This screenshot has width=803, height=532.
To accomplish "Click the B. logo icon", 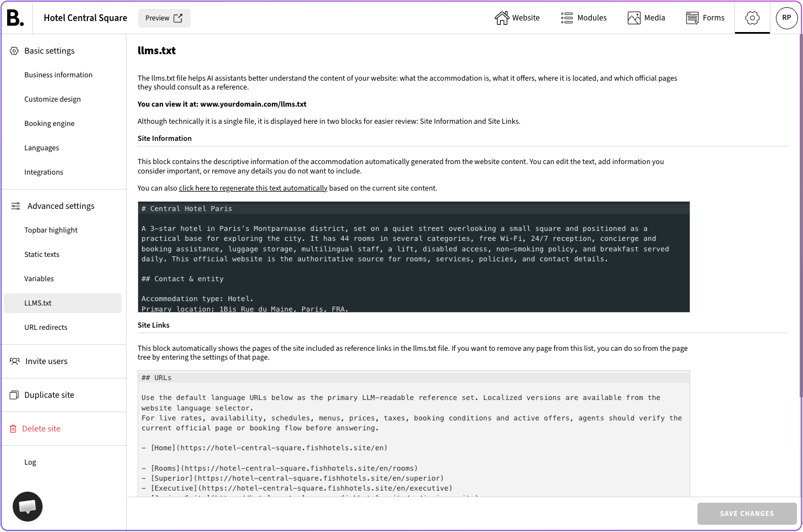I will pyautogui.click(x=15, y=18).
